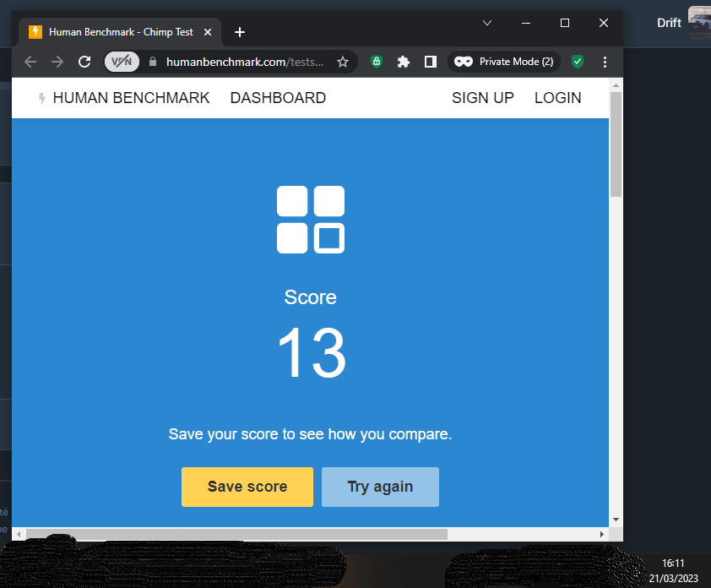Open the DASHBOARD menu item

click(278, 98)
